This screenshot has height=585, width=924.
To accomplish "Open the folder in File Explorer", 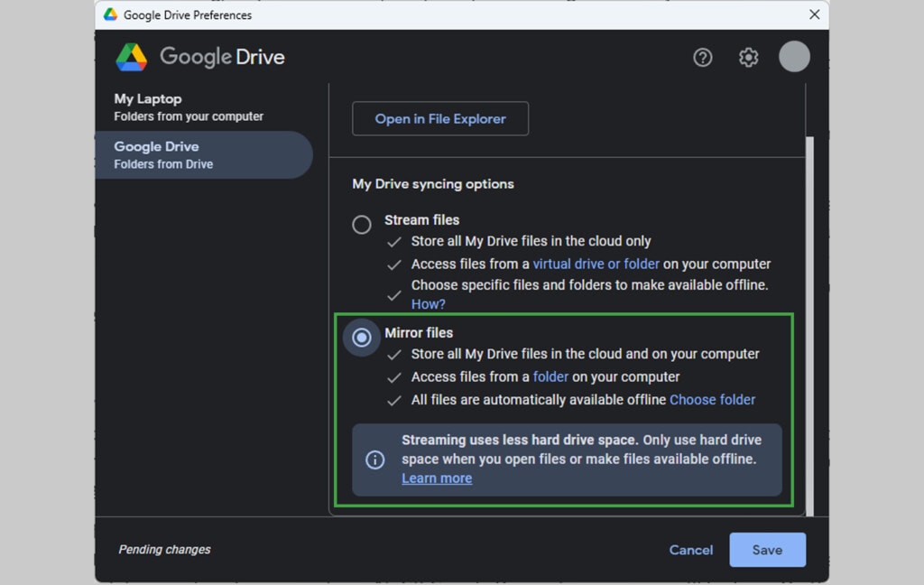I will click(439, 118).
